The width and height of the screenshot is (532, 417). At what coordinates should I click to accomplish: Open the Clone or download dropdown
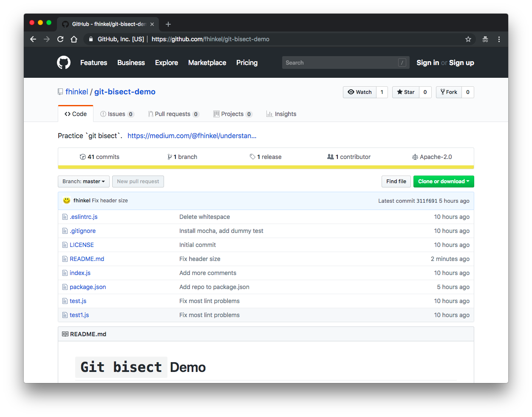(x=443, y=182)
